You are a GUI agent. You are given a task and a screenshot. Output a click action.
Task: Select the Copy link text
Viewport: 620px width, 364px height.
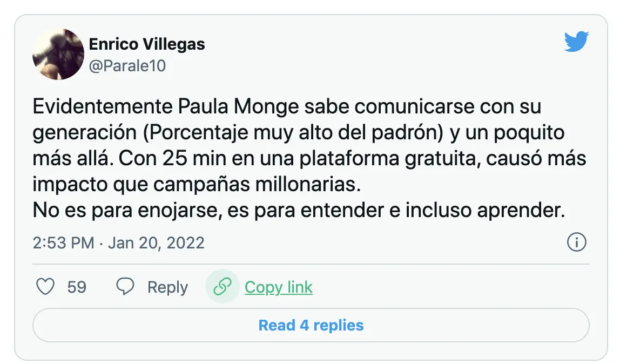278,287
